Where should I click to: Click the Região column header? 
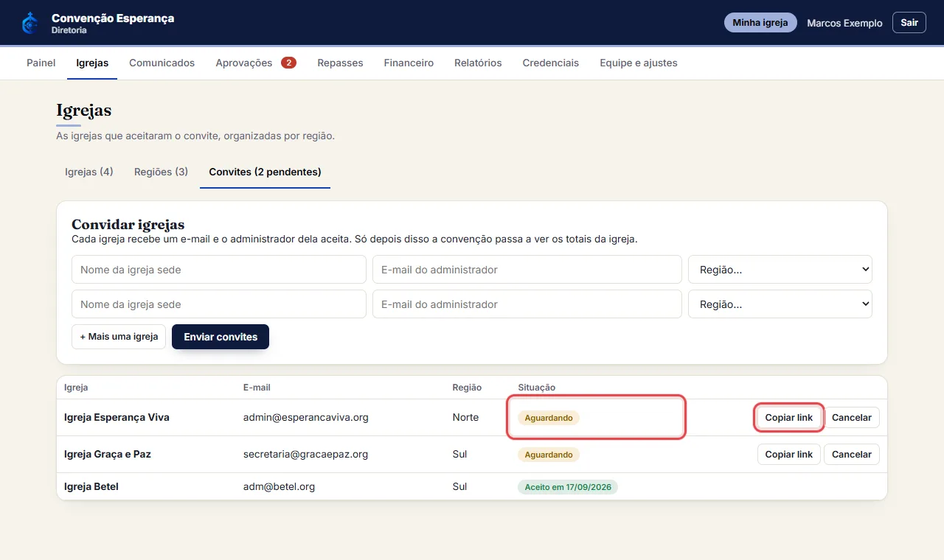tap(467, 388)
